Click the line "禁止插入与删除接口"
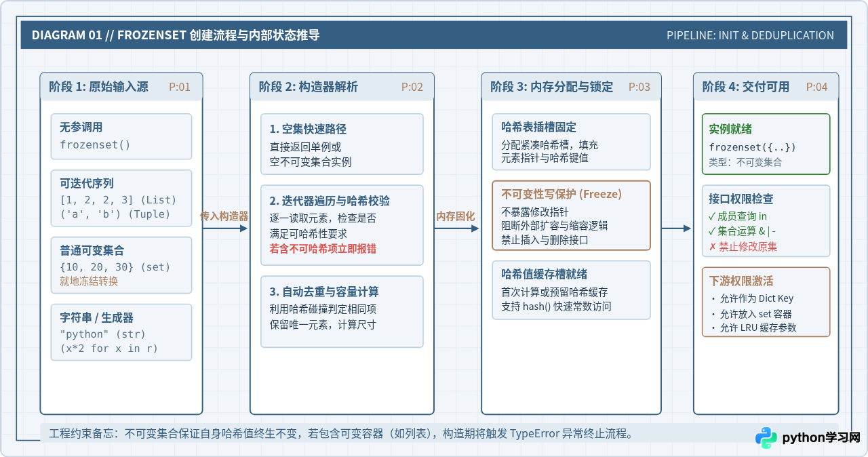 point(545,240)
